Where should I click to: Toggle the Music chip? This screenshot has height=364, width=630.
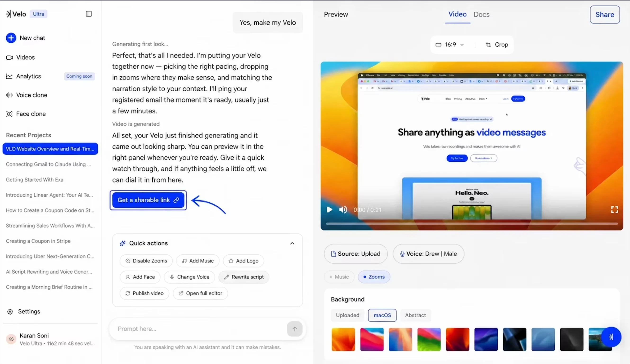point(339,277)
